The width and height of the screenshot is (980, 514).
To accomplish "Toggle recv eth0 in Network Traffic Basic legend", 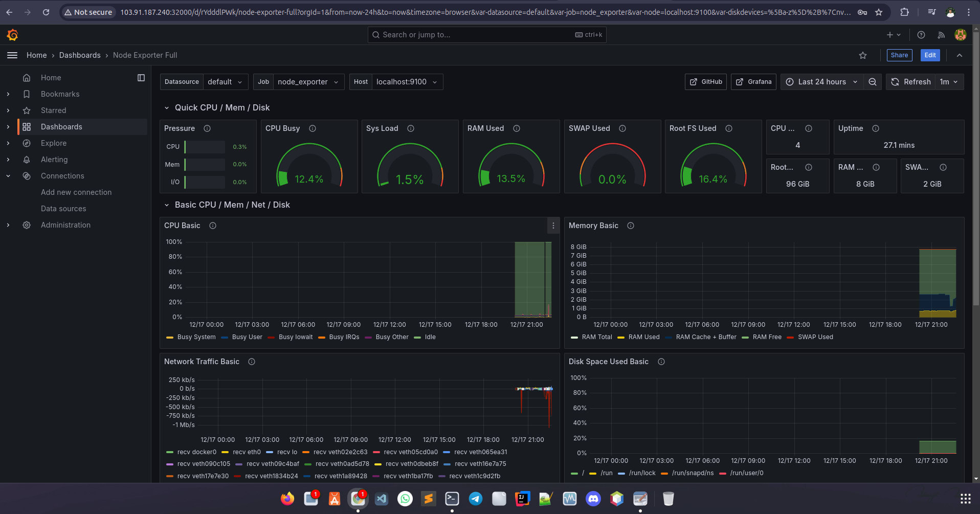I will click(247, 452).
